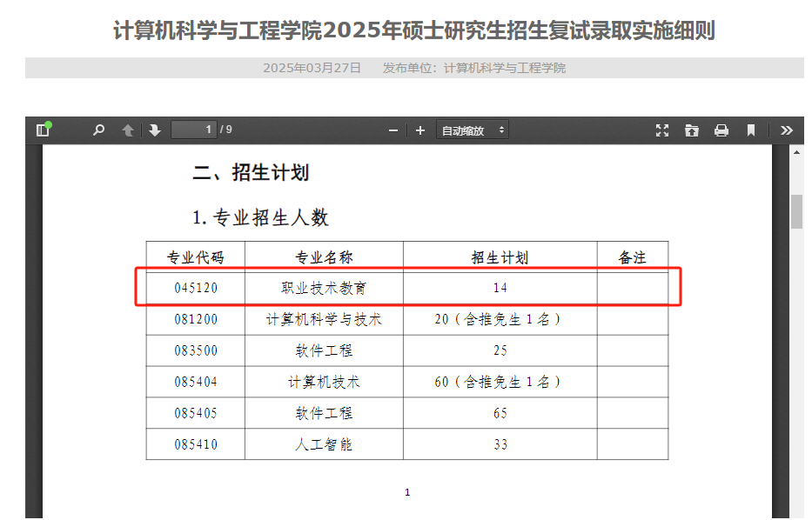Click the 计算机科学与技术 cell
This screenshot has height=520, width=812.
tap(324, 319)
